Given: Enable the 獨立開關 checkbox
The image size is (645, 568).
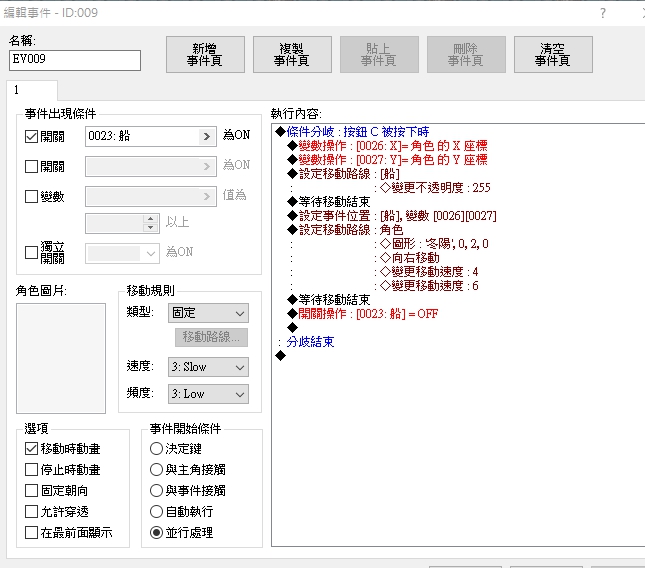Looking at the screenshot, I should 32,252.
